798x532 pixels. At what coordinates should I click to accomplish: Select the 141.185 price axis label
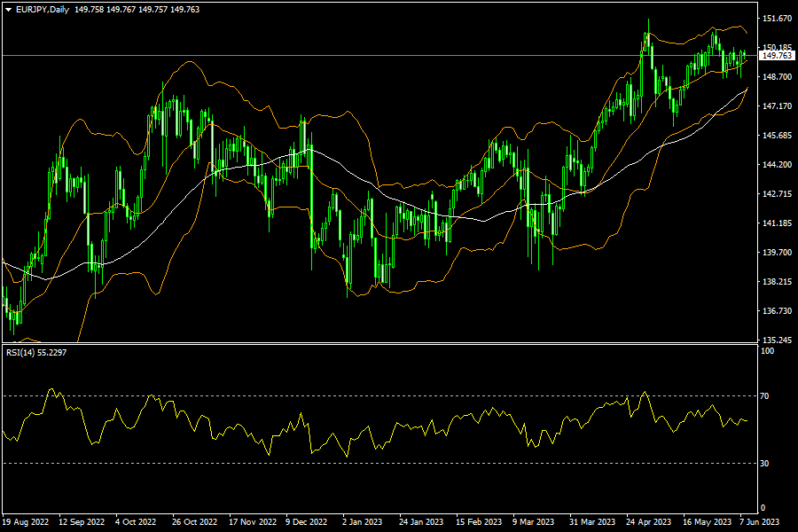coord(777,223)
